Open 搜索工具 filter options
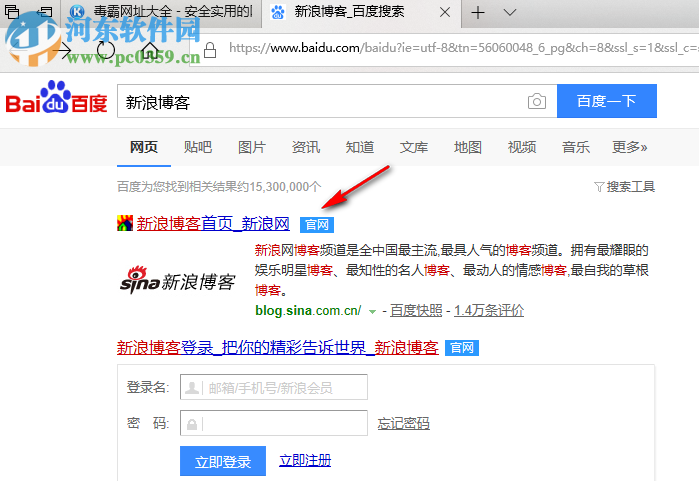 625,187
